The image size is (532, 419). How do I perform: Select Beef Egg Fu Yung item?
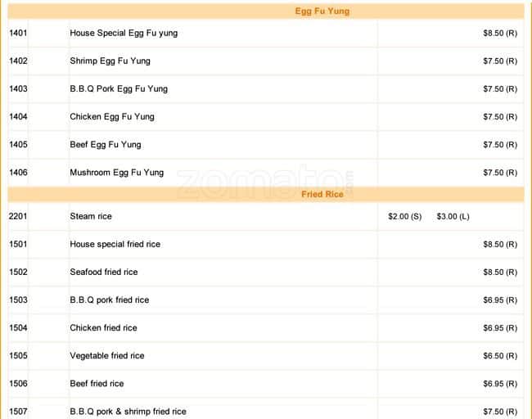click(105, 145)
